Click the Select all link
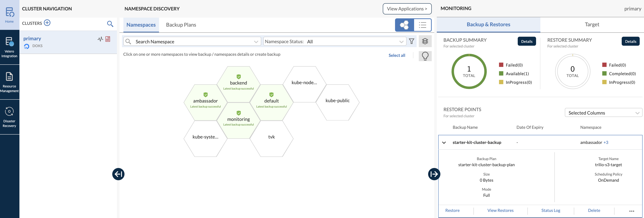Viewport: 644px width, 218px height. (x=397, y=55)
